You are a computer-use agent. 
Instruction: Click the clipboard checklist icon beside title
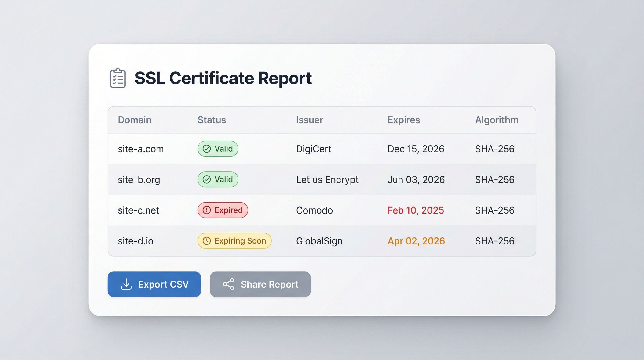118,78
